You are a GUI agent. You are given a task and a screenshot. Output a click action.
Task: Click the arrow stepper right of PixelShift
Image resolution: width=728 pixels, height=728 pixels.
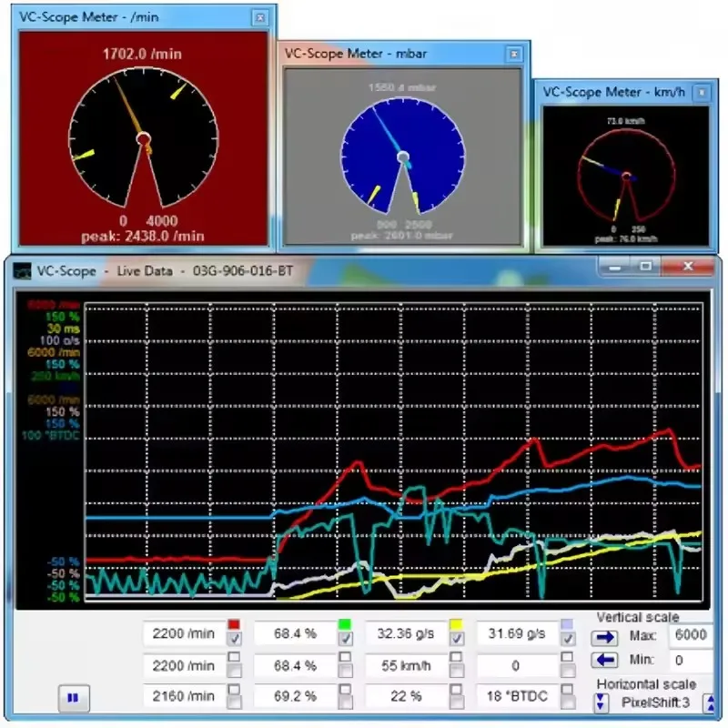pyautogui.click(x=711, y=703)
